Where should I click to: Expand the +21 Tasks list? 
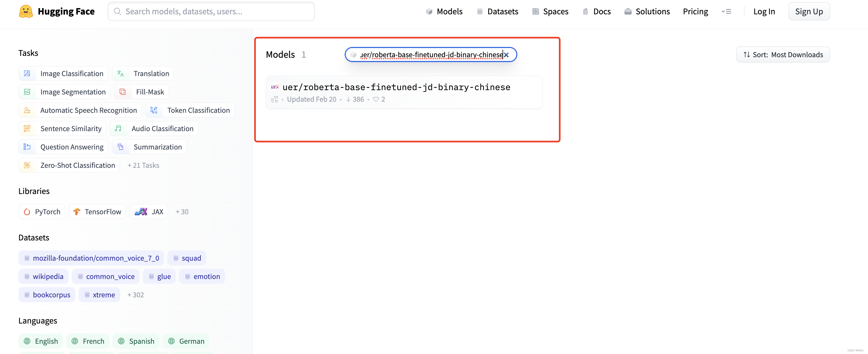pos(143,165)
